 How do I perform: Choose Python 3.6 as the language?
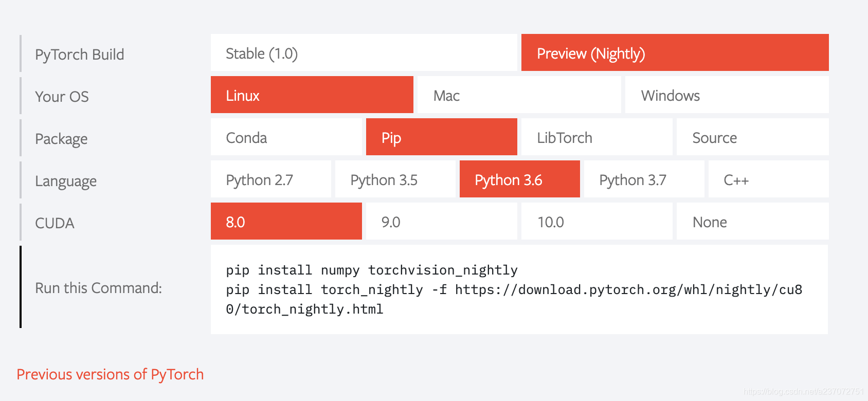point(519,179)
